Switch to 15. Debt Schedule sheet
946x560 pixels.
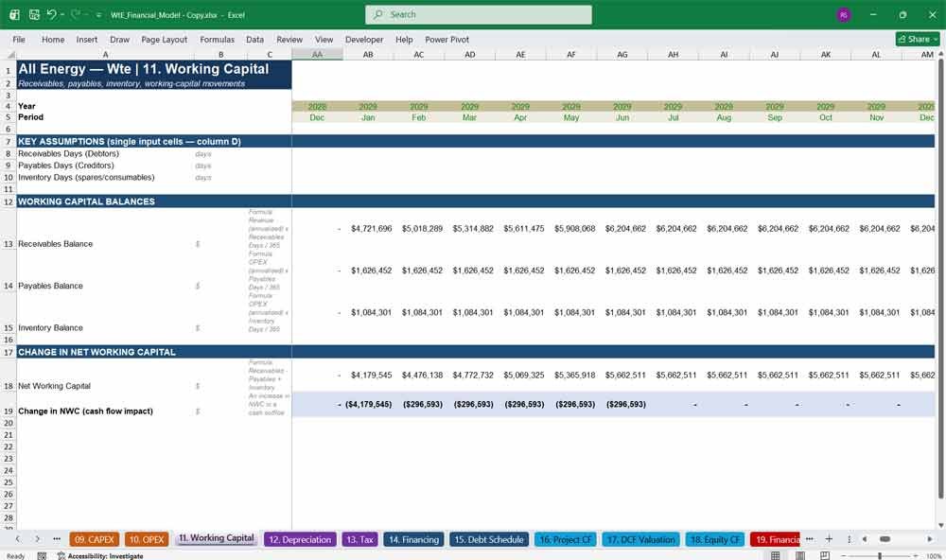(x=489, y=539)
